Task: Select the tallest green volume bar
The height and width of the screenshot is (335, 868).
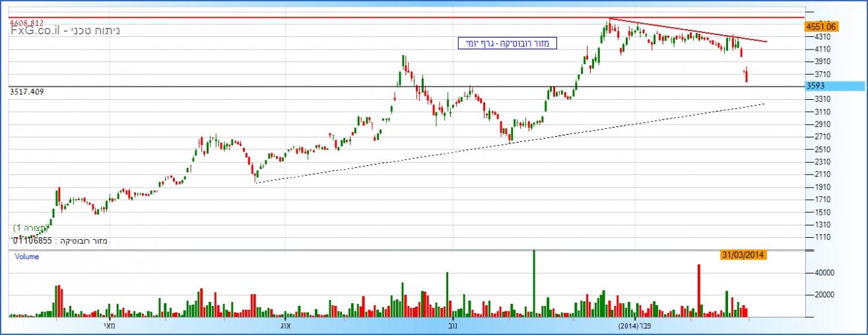Action: coord(533,284)
